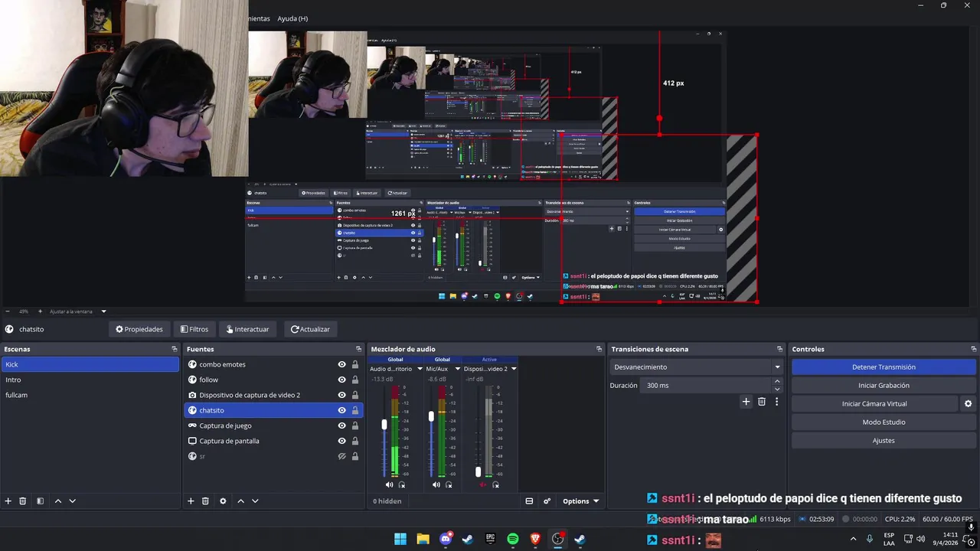Screen dimensions: 980x551
Task: Select the Intro scene
Action: pos(90,380)
